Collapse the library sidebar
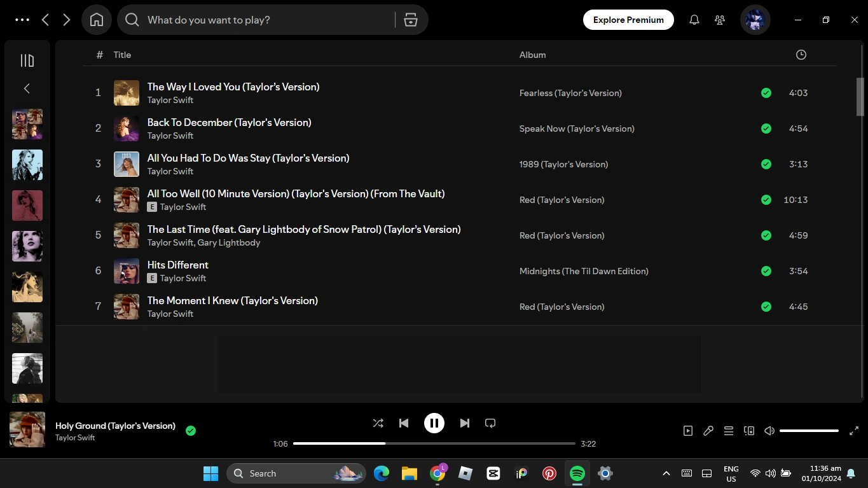This screenshot has height=488, width=868. tap(26, 88)
